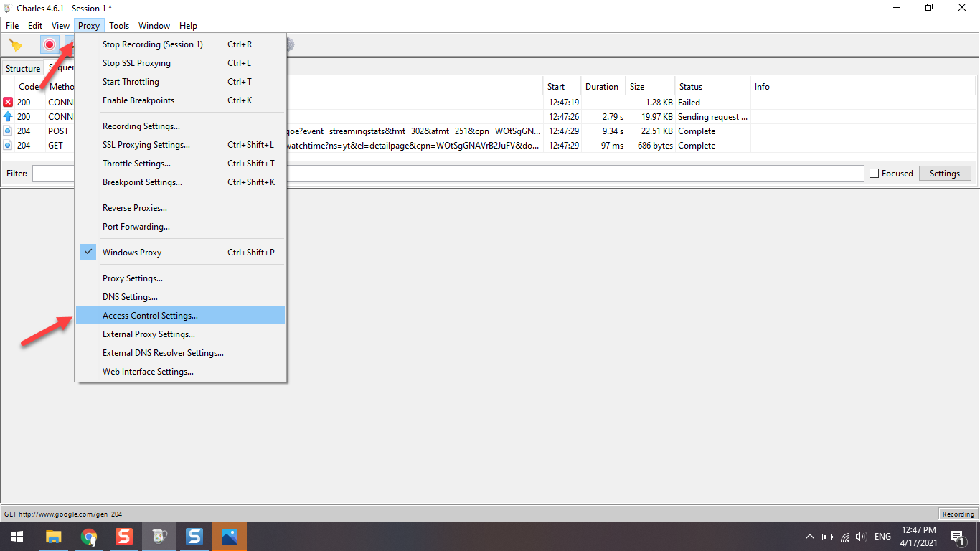Viewport: 980px width, 551px height.
Task: Open External Proxy Settings...
Action: pyautogui.click(x=180, y=334)
